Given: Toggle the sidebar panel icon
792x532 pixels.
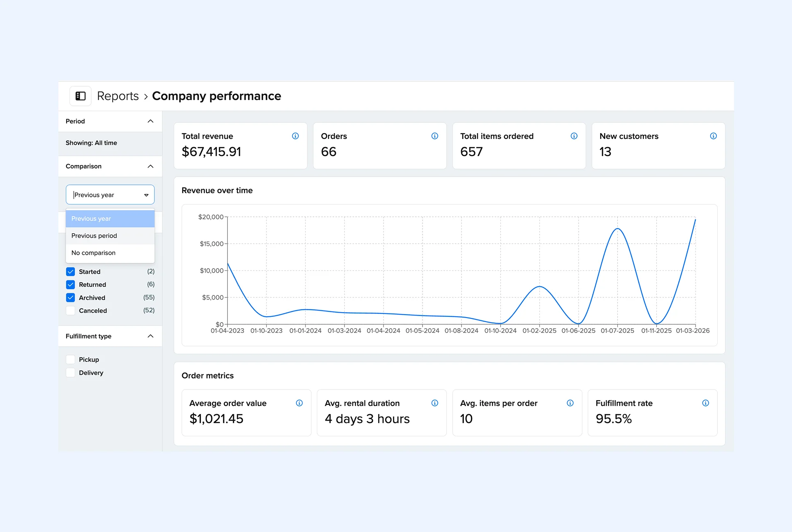Looking at the screenshot, I should pyautogui.click(x=80, y=96).
